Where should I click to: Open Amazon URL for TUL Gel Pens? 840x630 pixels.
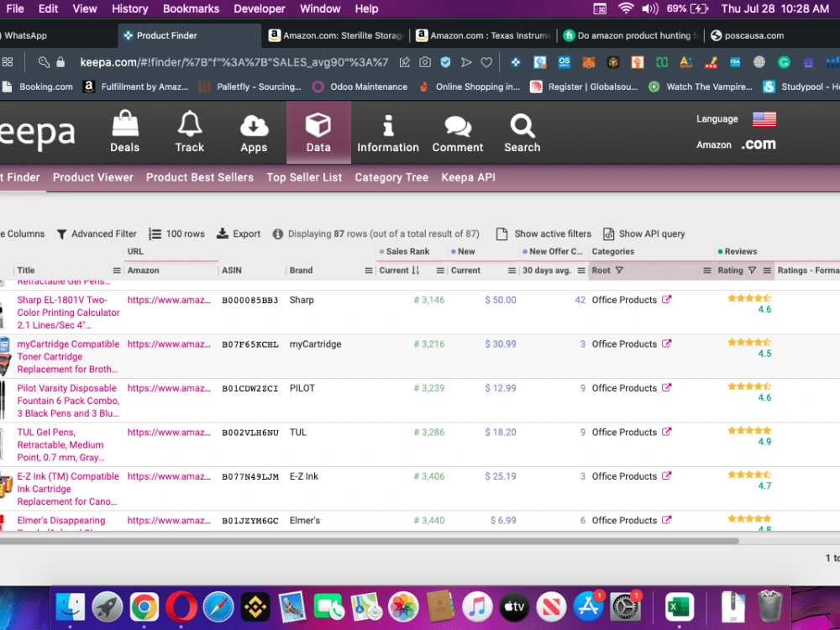(169, 432)
